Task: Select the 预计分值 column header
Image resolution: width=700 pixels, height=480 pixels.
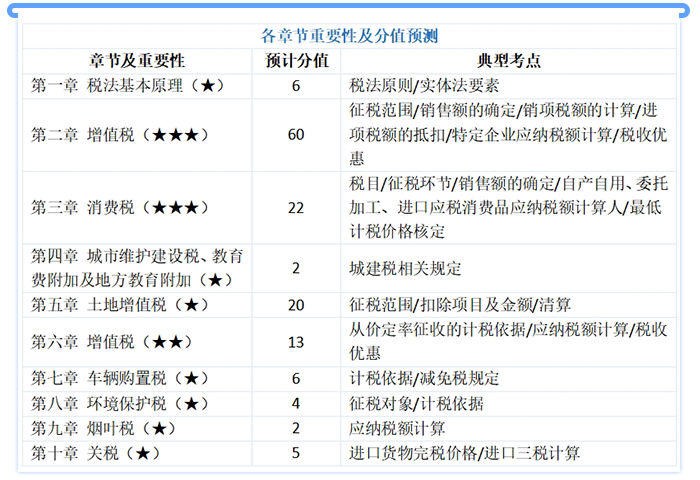Action: click(x=296, y=61)
